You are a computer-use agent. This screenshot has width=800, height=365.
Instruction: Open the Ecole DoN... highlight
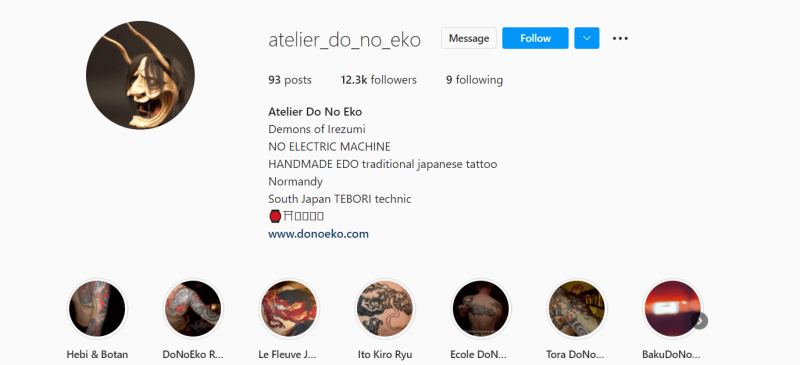coord(481,308)
